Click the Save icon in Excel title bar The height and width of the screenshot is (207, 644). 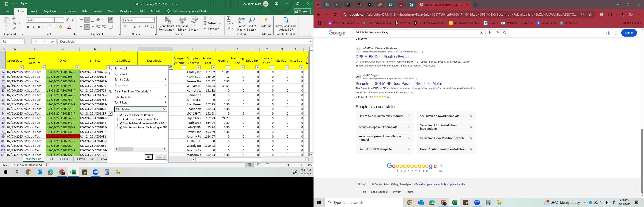7,4
